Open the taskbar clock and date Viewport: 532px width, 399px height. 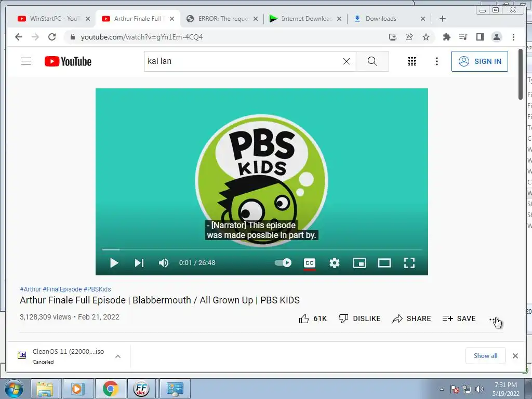[506, 389]
